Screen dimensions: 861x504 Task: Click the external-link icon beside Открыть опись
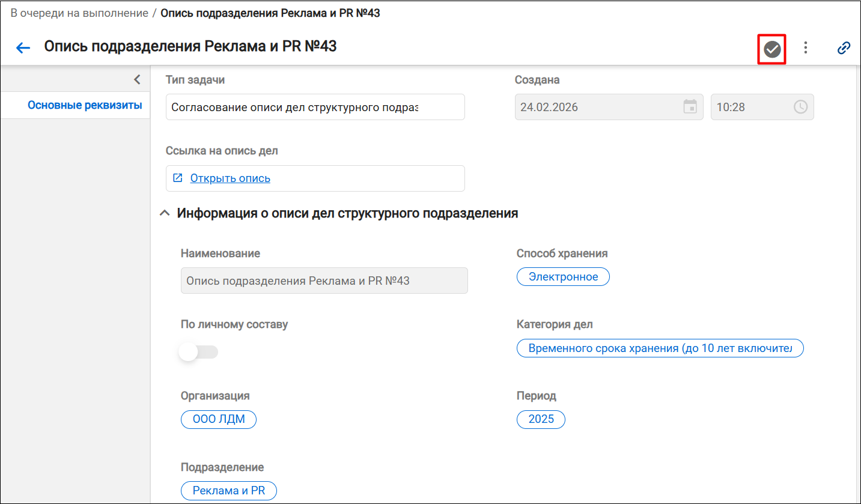coord(178,178)
